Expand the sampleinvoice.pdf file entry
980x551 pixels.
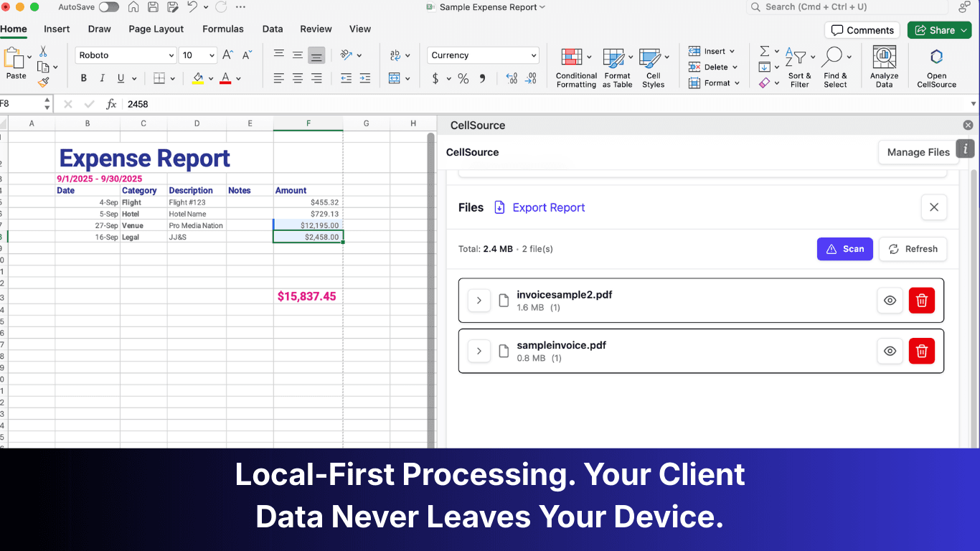479,351
